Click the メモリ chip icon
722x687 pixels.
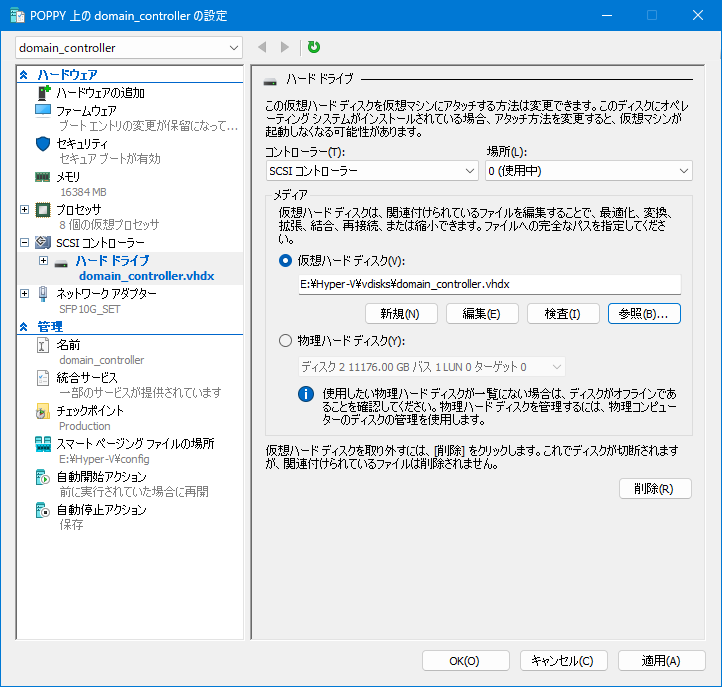coord(42,177)
